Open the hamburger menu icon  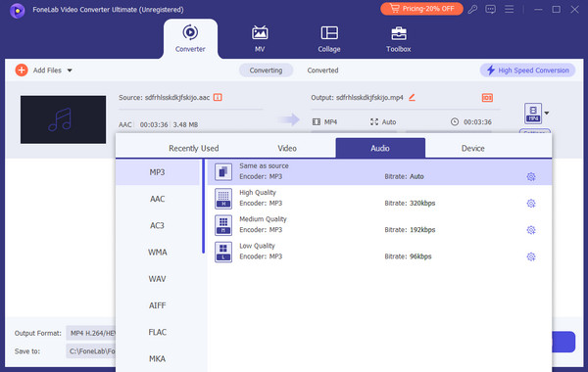[x=509, y=9]
